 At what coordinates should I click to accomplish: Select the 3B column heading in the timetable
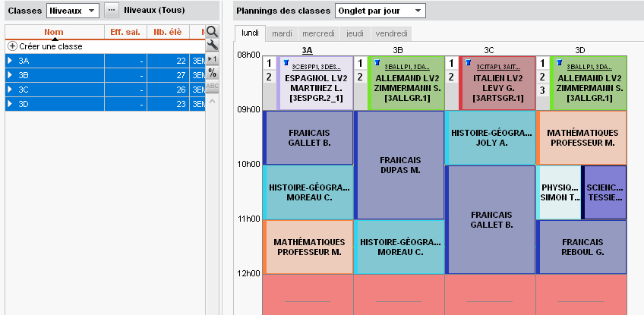pyautogui.click(x=398, y=51)
